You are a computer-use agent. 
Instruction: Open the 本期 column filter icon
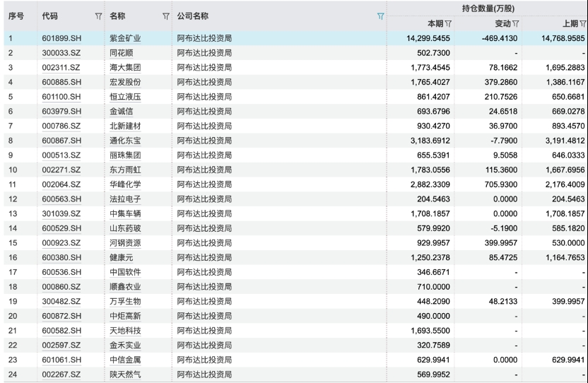(449, 24)
